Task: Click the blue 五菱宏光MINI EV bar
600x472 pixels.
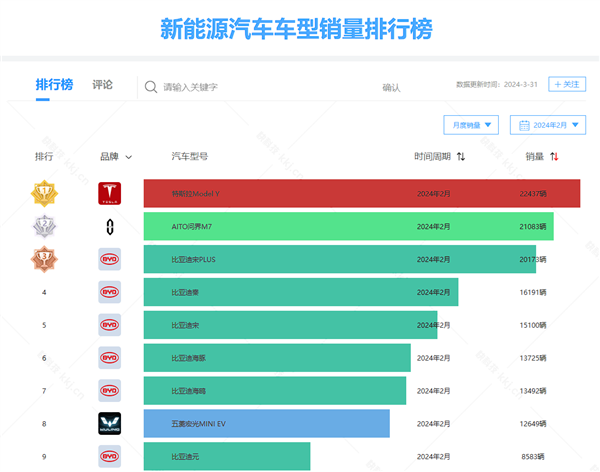Action: pos(266,424)
